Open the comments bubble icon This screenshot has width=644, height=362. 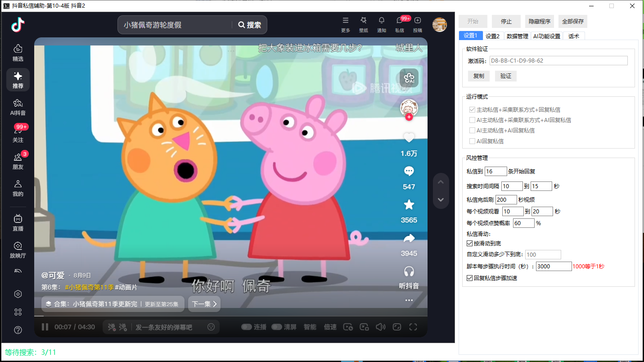coord(409,172)
